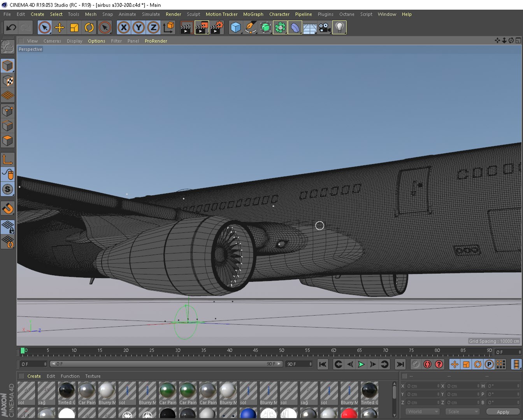This screenshot has height=420, width=523.
Task: Select the Live Selection tool
Action: [45, 27]
